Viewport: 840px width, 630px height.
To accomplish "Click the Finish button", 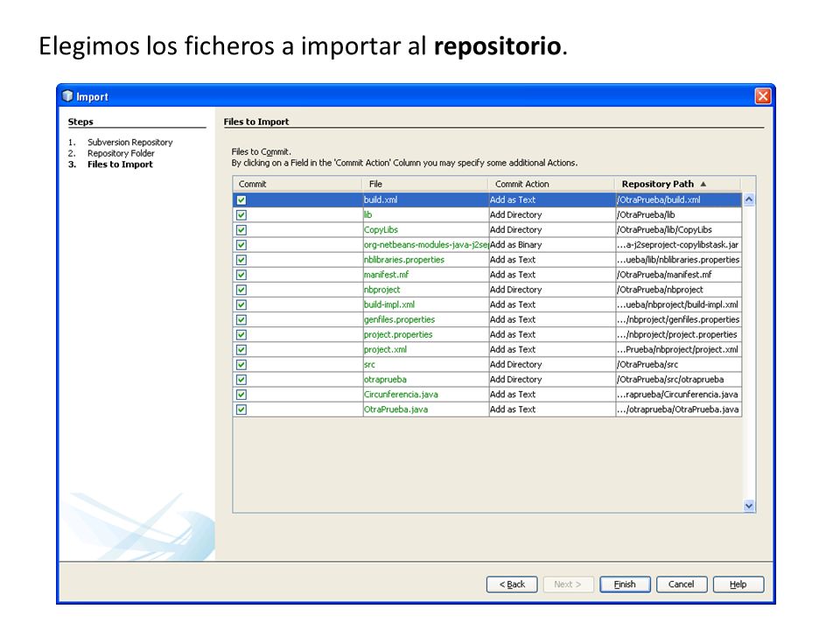I will coord(625,584).
